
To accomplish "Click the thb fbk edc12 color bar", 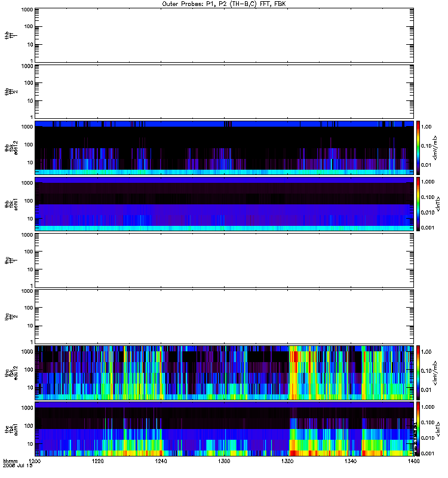I will point(418,148).
